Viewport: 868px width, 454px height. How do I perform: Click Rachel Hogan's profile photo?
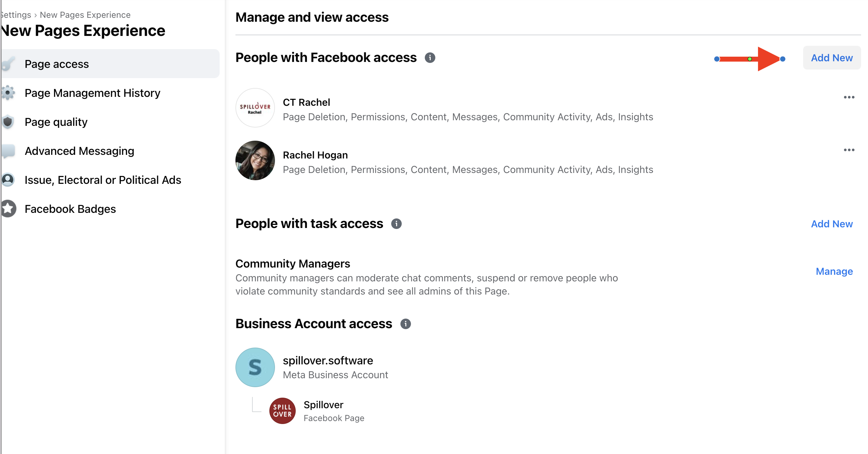255,160
